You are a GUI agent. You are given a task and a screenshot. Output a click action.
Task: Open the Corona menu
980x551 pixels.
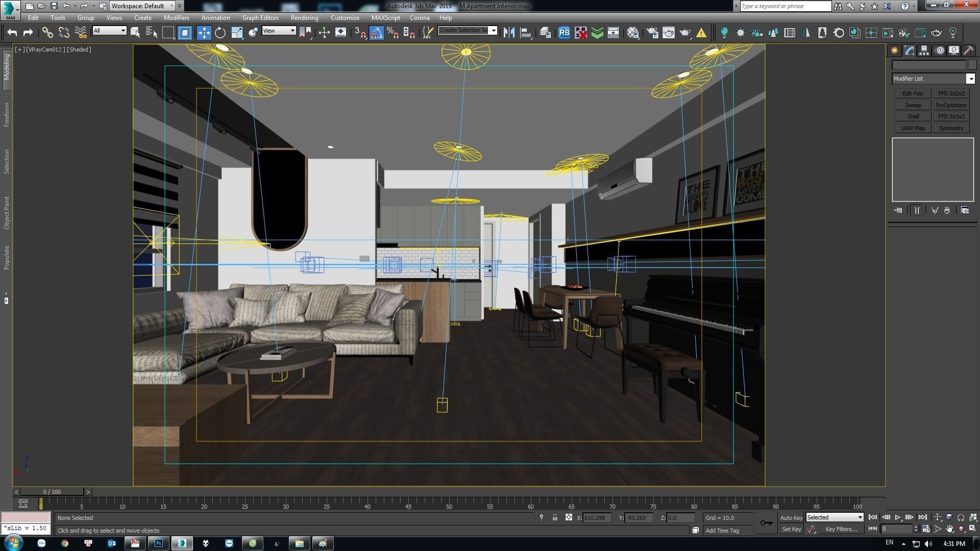(x=420, y=17)
